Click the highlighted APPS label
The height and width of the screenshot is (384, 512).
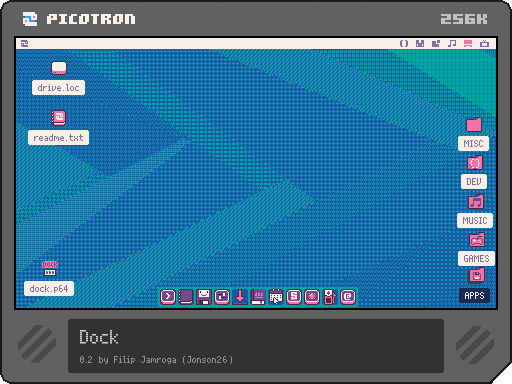(474, 296)
